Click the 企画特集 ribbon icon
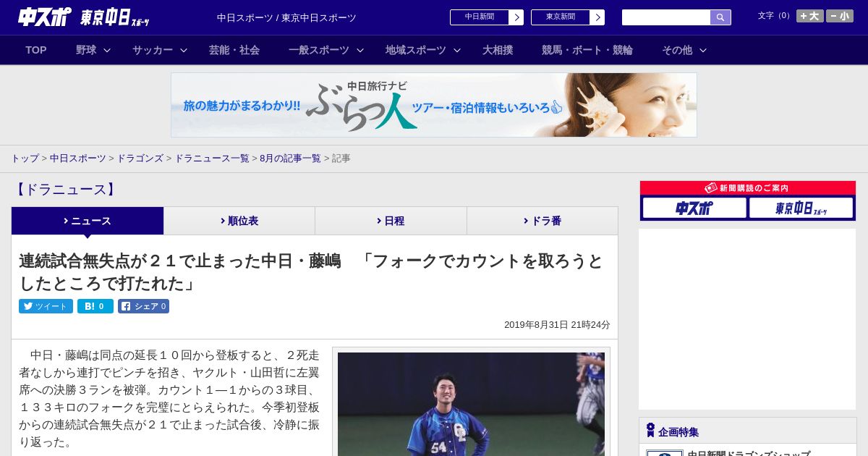Screen dimensions: 868x456 pyautogui.click(x=650, y=431)
